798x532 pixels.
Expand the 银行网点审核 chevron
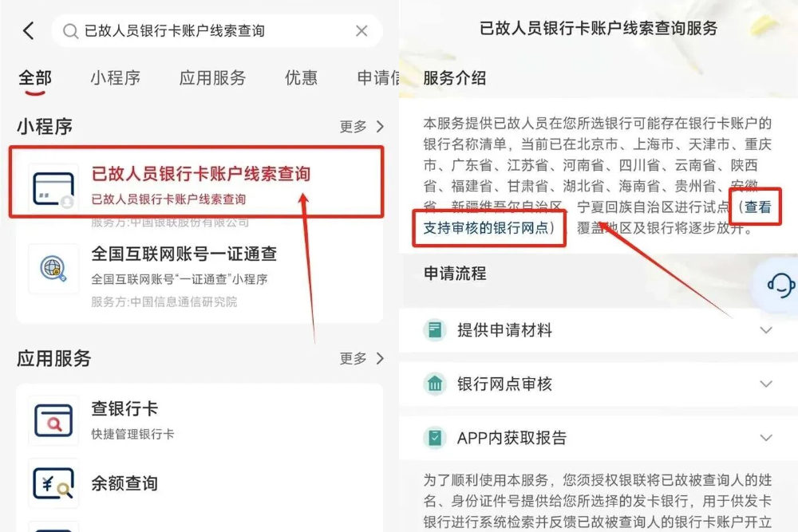(766, 384)
